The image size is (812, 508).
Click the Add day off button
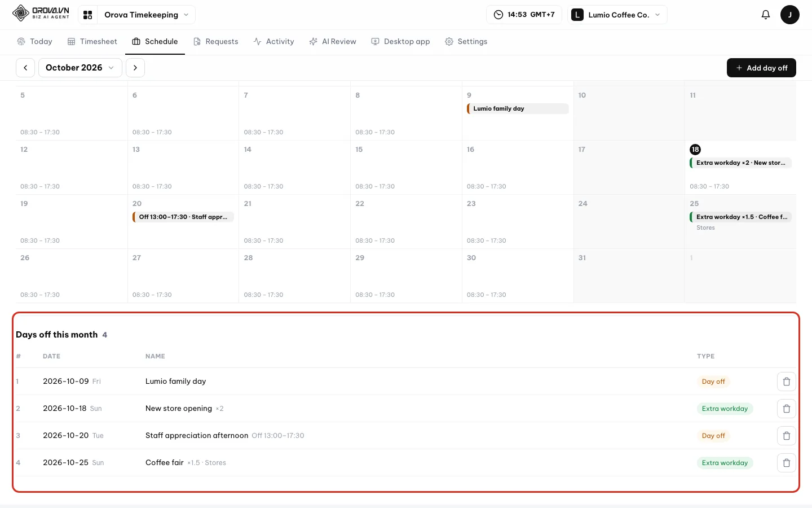(x=761, y=68)
